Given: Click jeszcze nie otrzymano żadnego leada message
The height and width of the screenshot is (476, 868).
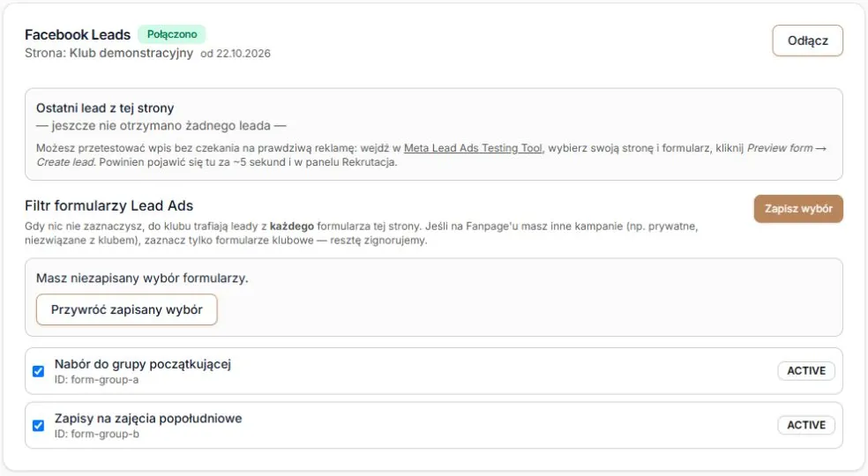Looking at the screenshot, I should click(161, 126).
